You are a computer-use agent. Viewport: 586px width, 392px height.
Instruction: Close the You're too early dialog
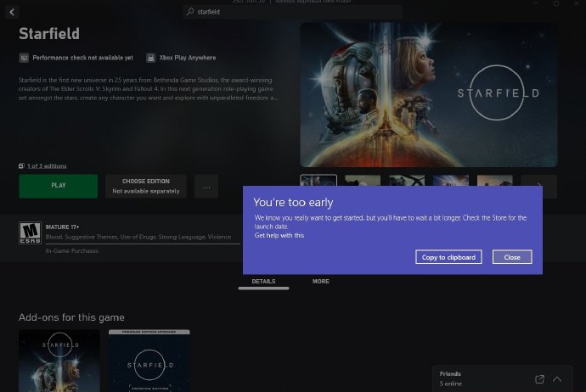(x=511, y=257)
